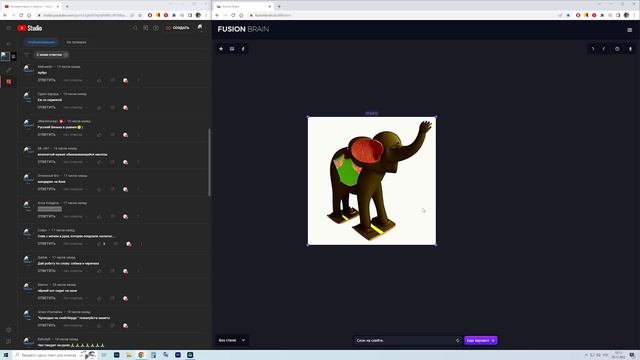Image resolution: width=640 pixels, height=360 pixels.
Task: Reply to the quoted comment near bottom
Action: tap(47, 325)
